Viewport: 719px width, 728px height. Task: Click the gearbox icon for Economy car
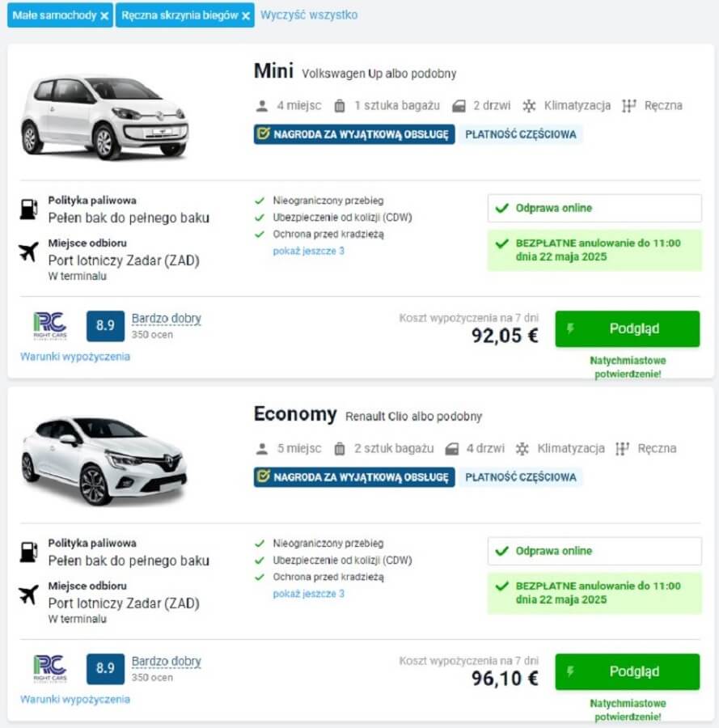[x=622, y=448]
